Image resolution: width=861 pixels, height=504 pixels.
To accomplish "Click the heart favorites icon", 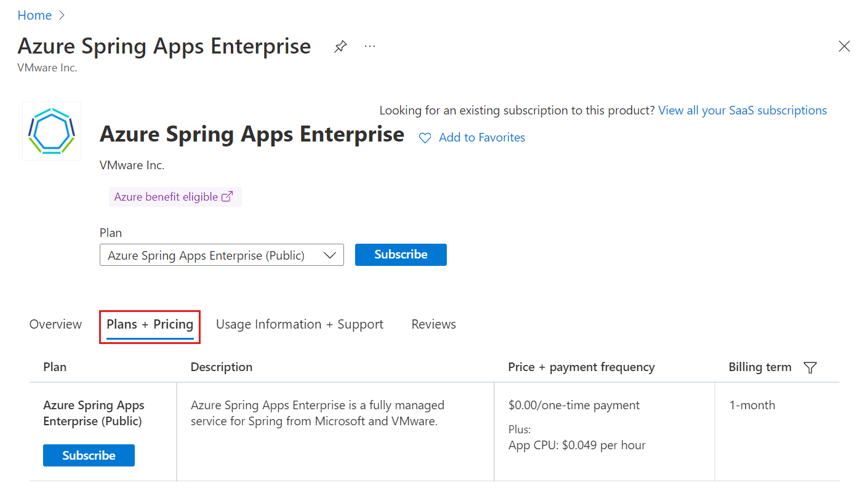I will pyautogui.click(x=425, y=138).
